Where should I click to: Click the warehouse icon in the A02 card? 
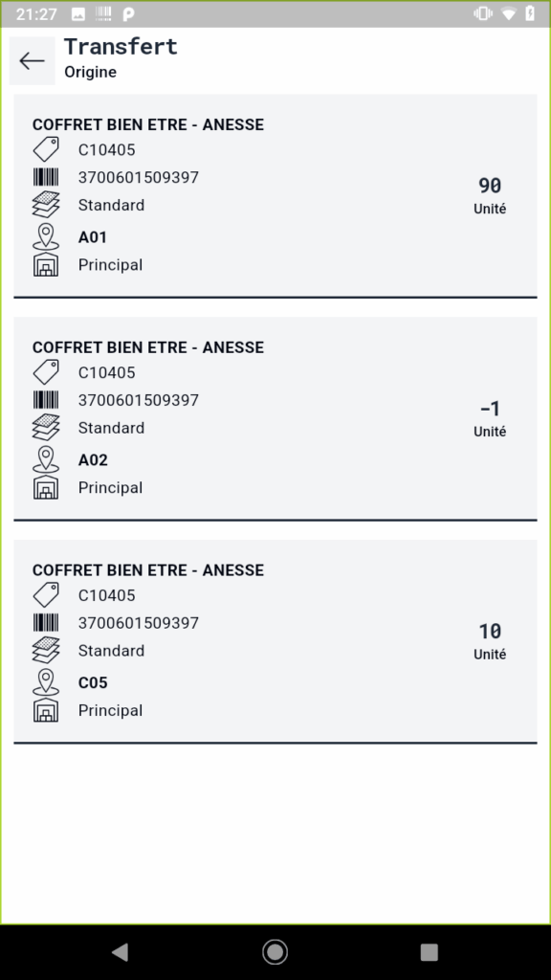point(46,487)
